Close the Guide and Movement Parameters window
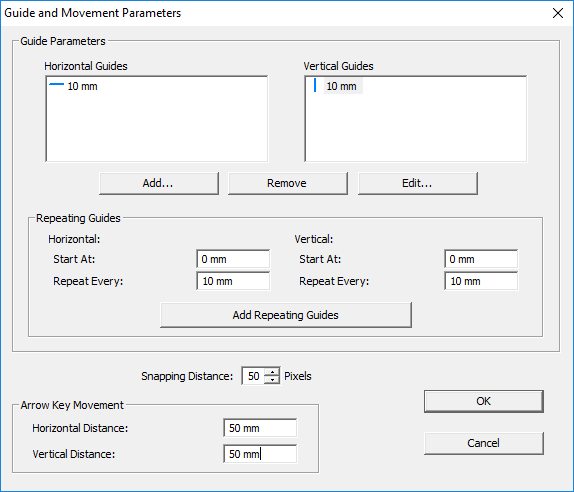This screenshot has height=492, width=574. [x=558, y=13]
